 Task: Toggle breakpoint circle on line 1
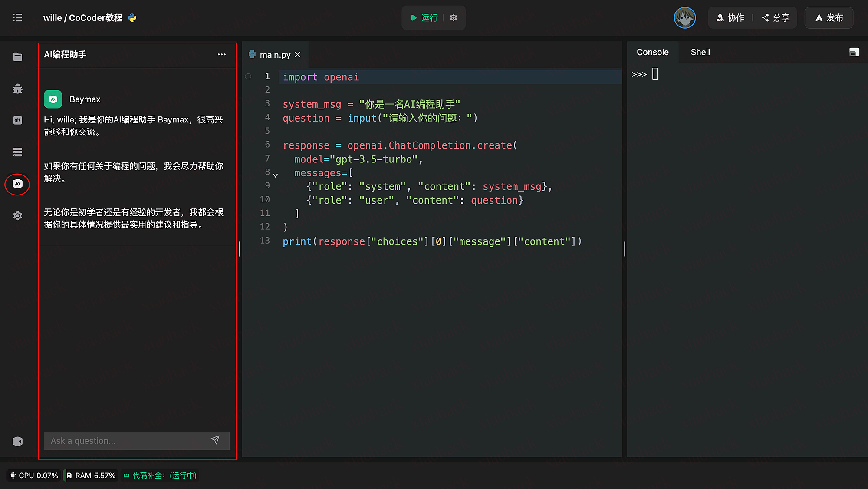point(248,76)
